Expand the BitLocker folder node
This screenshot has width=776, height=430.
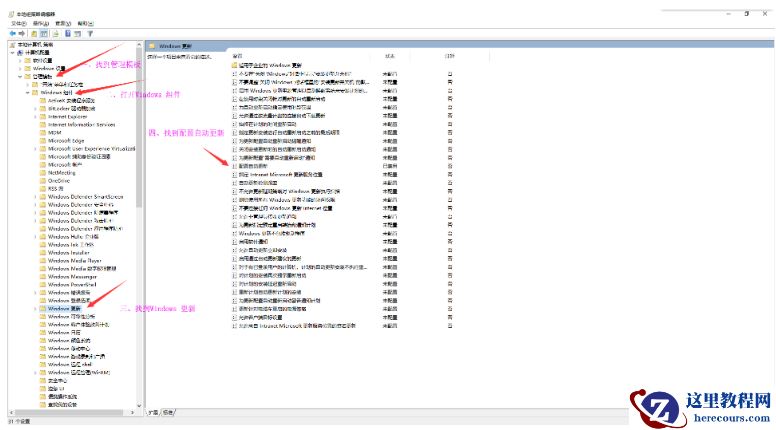(x=35, y=108)
